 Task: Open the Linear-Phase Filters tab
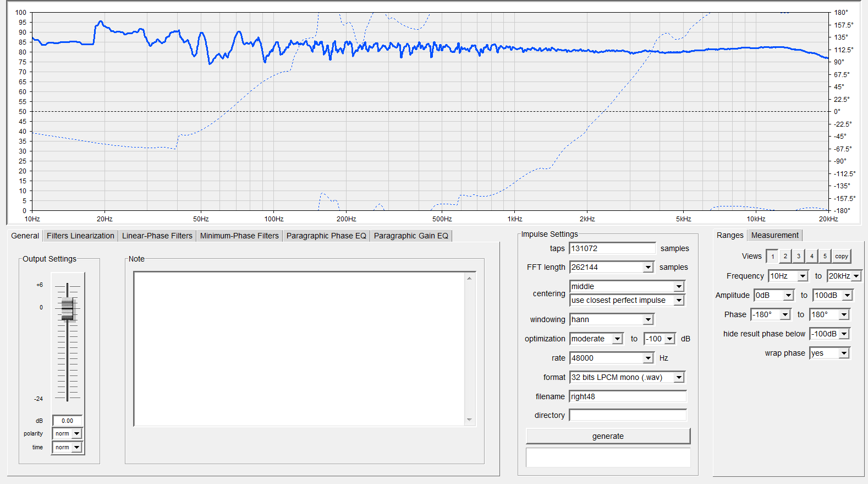coord(157,236)
